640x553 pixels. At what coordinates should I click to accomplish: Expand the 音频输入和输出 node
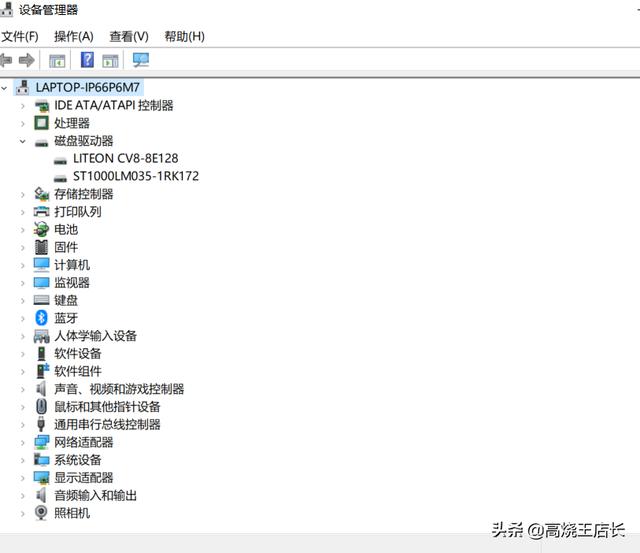pyautogui.click(x=23, y=495)
